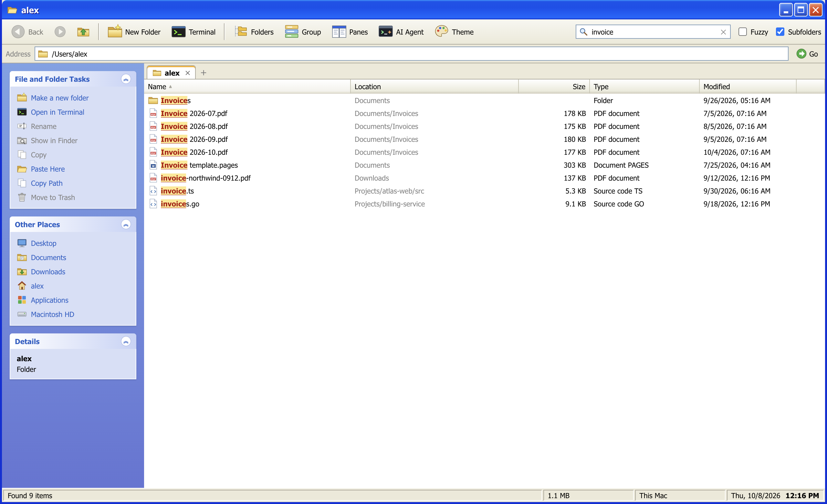This screenshot has height=504, width=827.
Task: Open Group options in toolbar
Action: (303, 32)
